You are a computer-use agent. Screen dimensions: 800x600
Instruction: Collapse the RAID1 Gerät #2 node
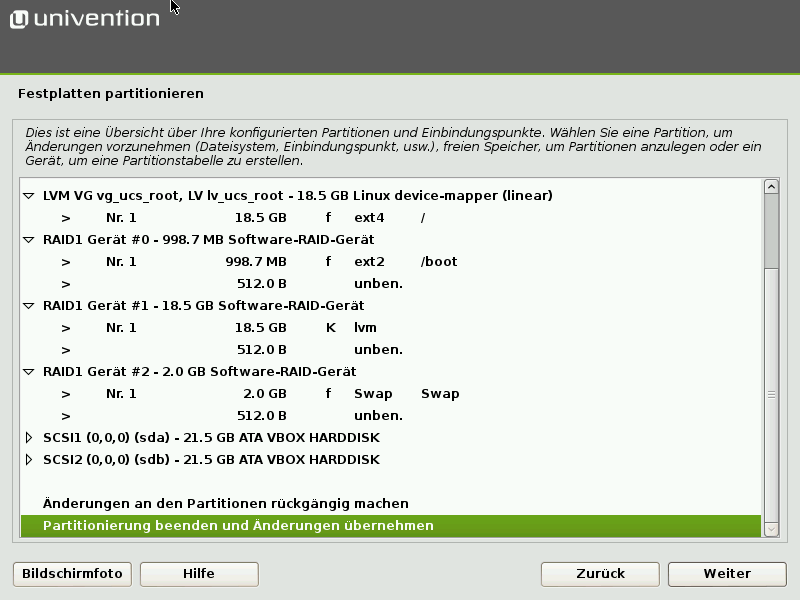coord(29,372)
